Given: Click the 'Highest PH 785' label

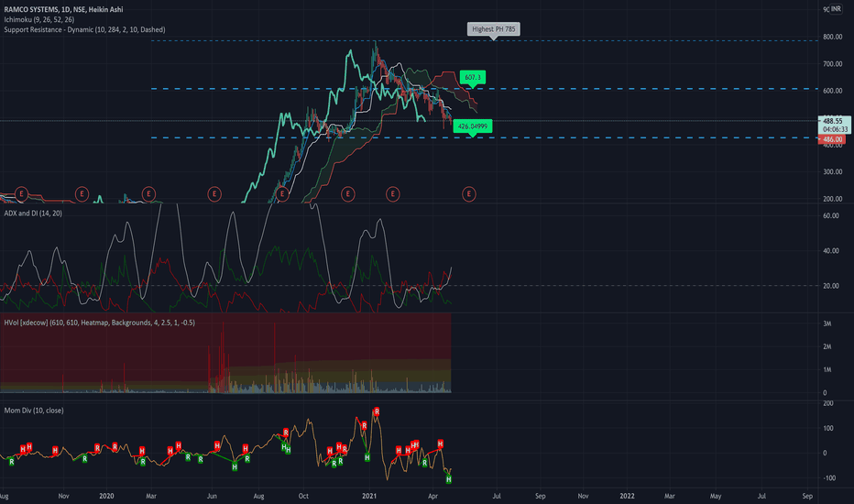Looking at the screenshot, I should pos(494,29).
